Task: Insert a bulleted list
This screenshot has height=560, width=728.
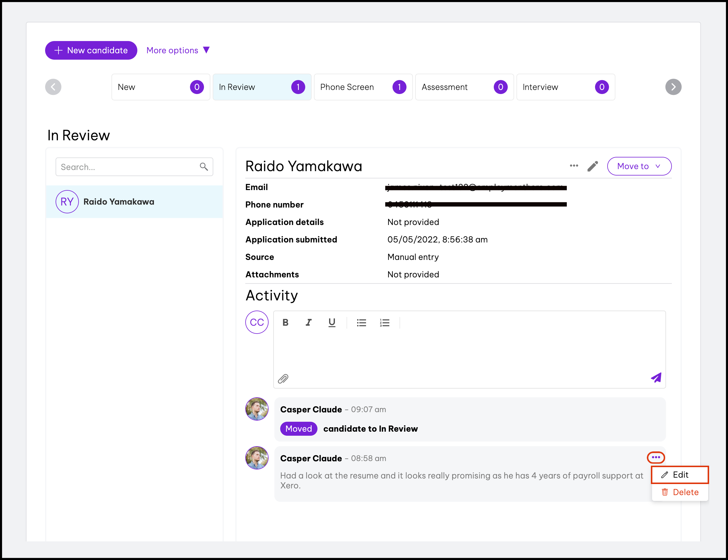Action: click(x=361, y=322)
